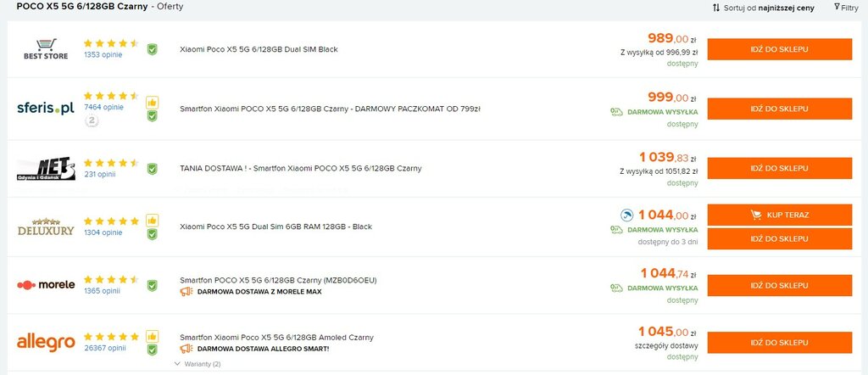
Task: Click dostępny do 3 dni availability text
Action: 668,242
